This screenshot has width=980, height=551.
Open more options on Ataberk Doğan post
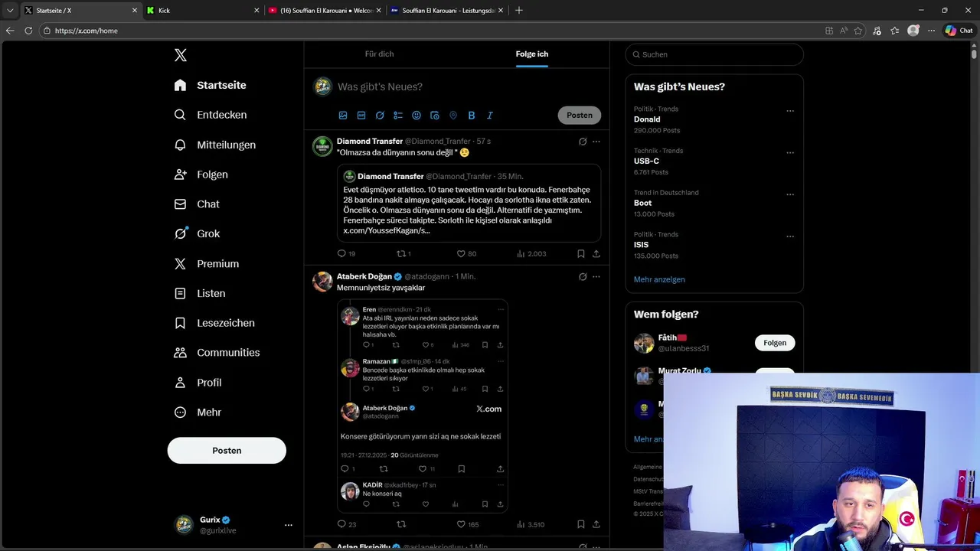[x=596, y=276]
